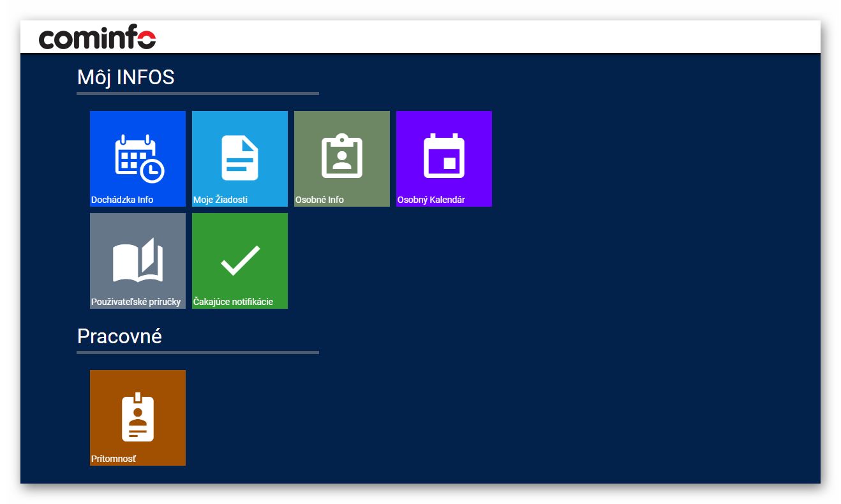Click the Čakajúce notifikácie checkmark icon
This screenshot has height=504, width=841.
240,260
